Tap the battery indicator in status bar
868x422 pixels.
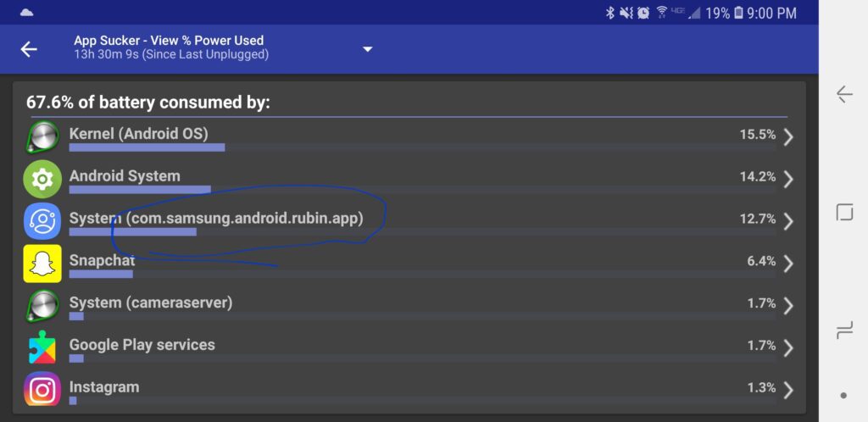[738, 13]
